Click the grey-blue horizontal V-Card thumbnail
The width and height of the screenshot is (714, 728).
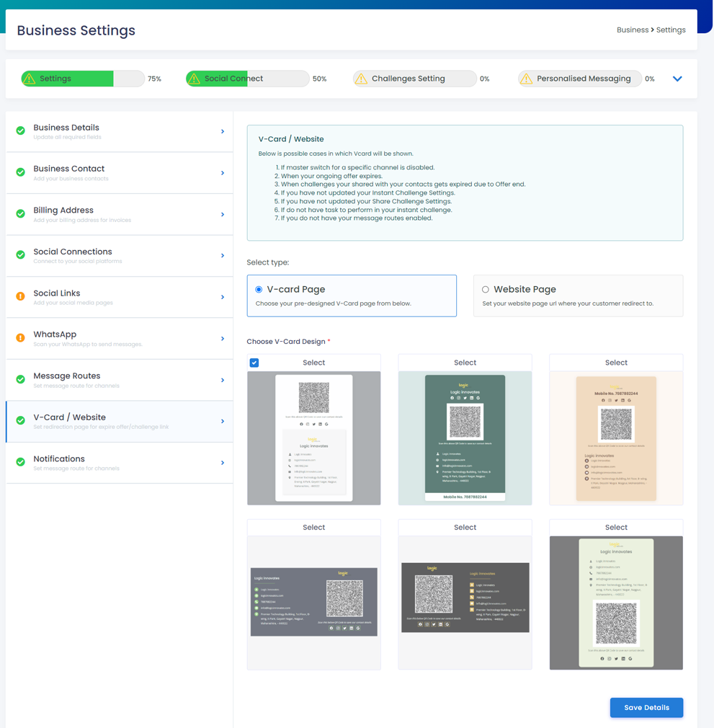tap(313, 603)
